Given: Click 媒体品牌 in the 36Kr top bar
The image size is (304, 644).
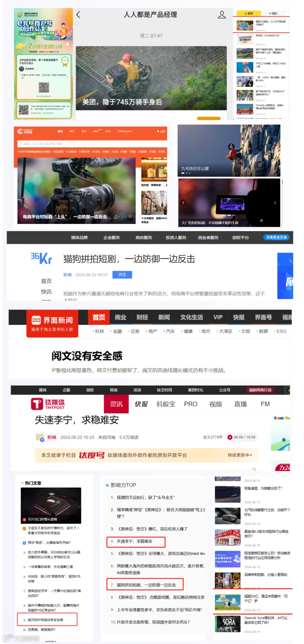Looking at the screenshot, I should 79,238.
